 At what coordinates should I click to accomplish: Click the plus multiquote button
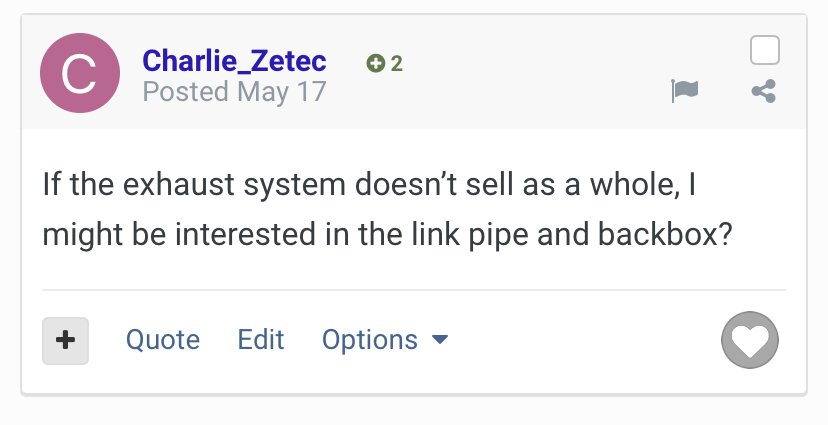pyautogui.click(x=65, y=341)
